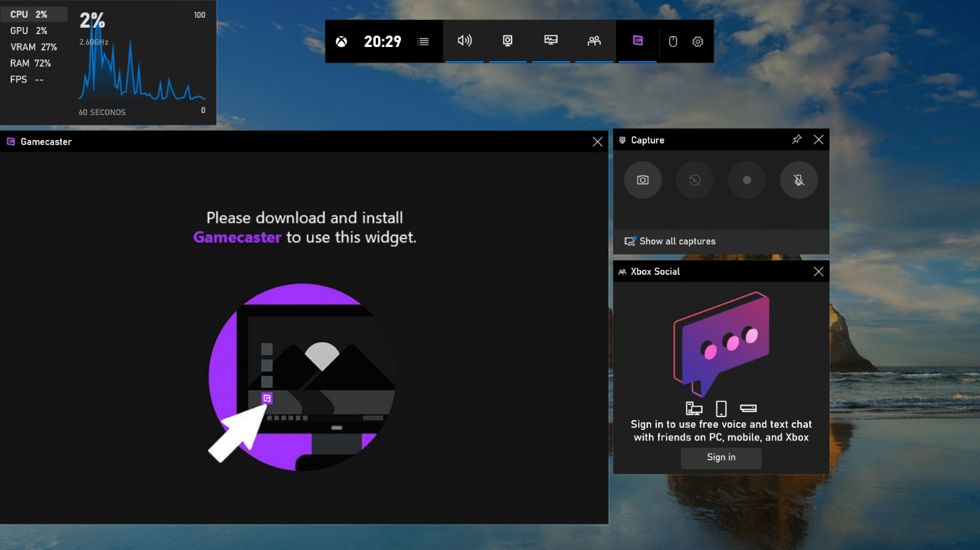
Task: Open the widget menu list icon
Action: [423, 41]
